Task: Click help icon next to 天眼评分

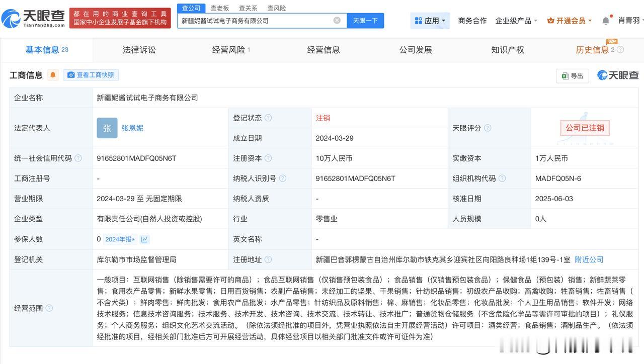Action: pos(488,128)
